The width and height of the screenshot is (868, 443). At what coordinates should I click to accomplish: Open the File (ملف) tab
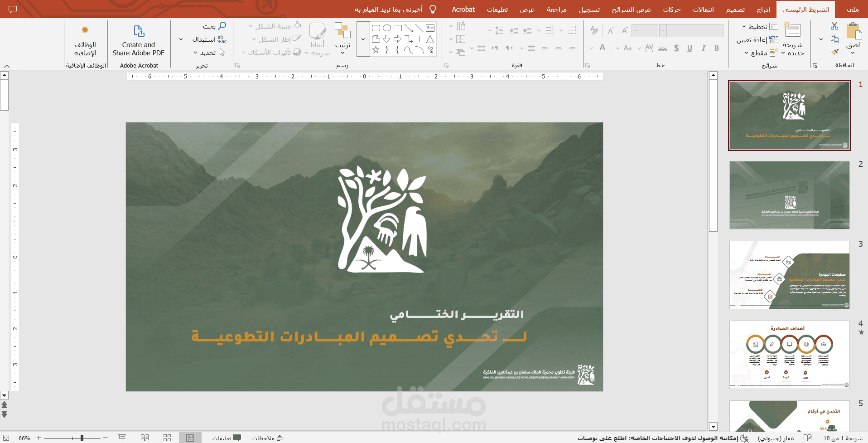click(x=853, y=10)
